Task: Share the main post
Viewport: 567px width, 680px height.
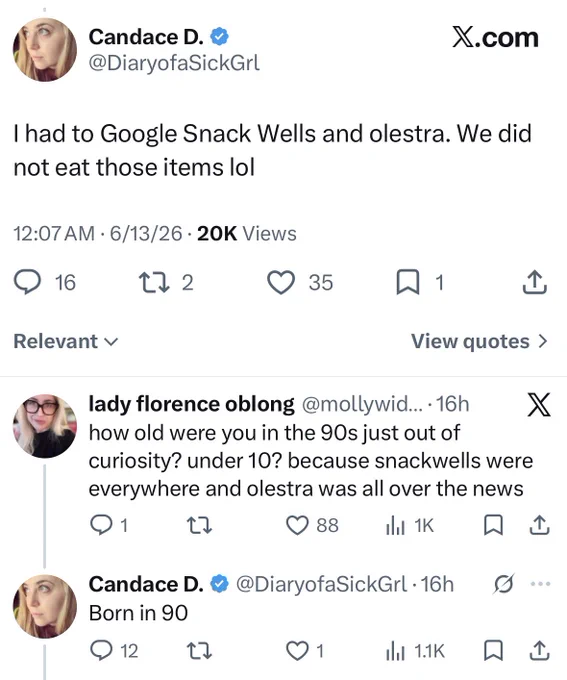Action: 535,282
